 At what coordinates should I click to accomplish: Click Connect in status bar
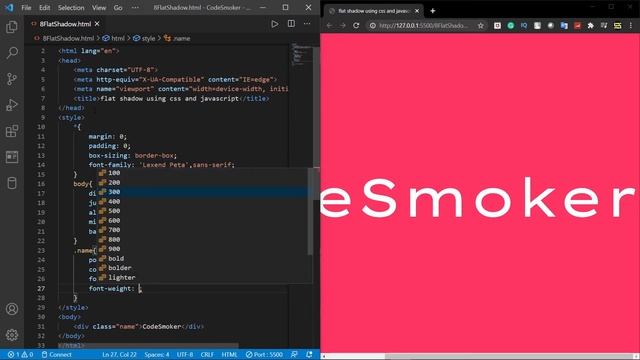point(57,354)
